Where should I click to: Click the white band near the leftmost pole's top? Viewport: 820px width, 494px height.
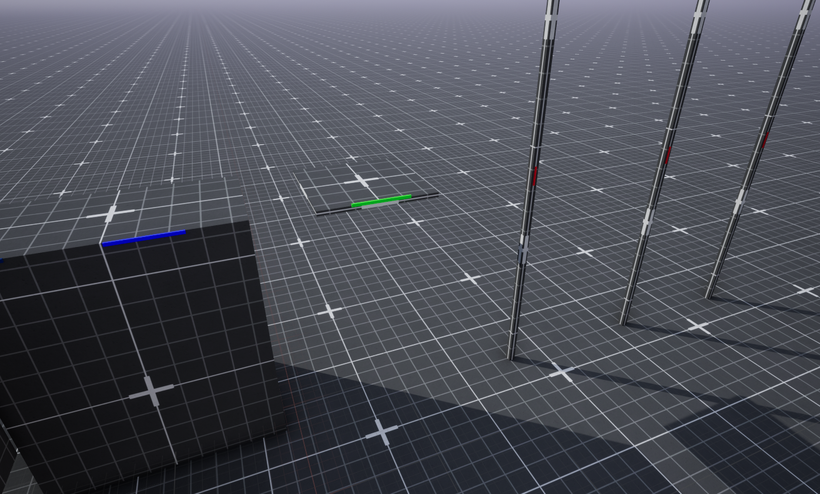tap(549, 18)
